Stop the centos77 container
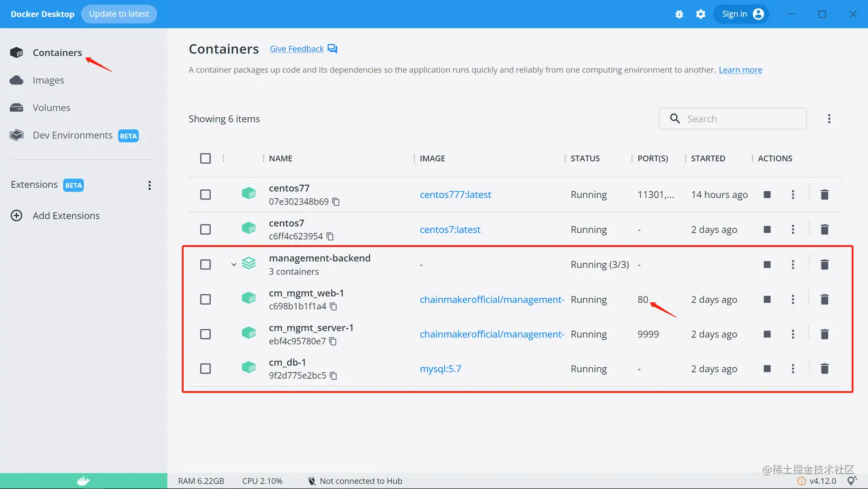Screen dimensions: 868x489 (767, 195)
